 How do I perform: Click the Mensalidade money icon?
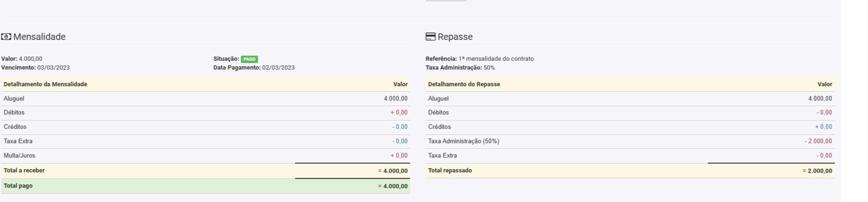coord(6,37)
